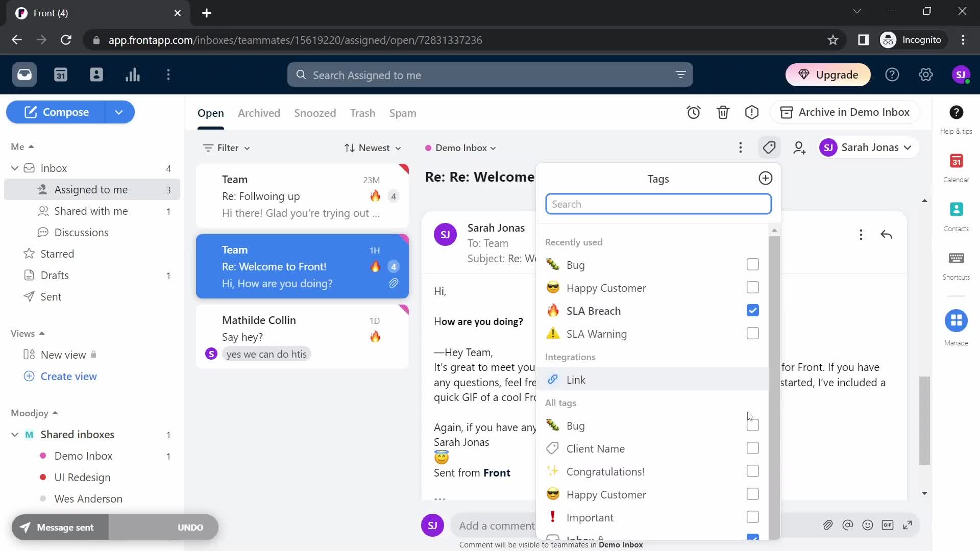Open the more options dots in top navigation
Image resolution: width=980 pixels, height=551 pixels.
(168, 75)
